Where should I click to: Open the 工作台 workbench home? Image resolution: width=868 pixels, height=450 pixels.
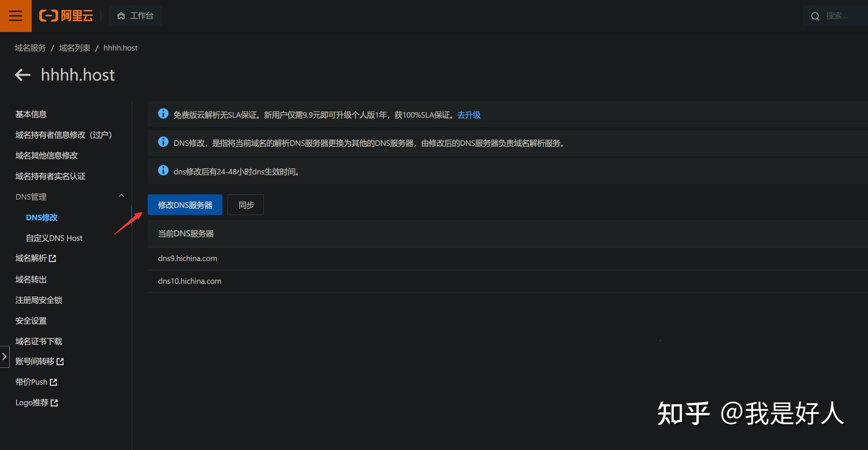[x=135, y=16]
